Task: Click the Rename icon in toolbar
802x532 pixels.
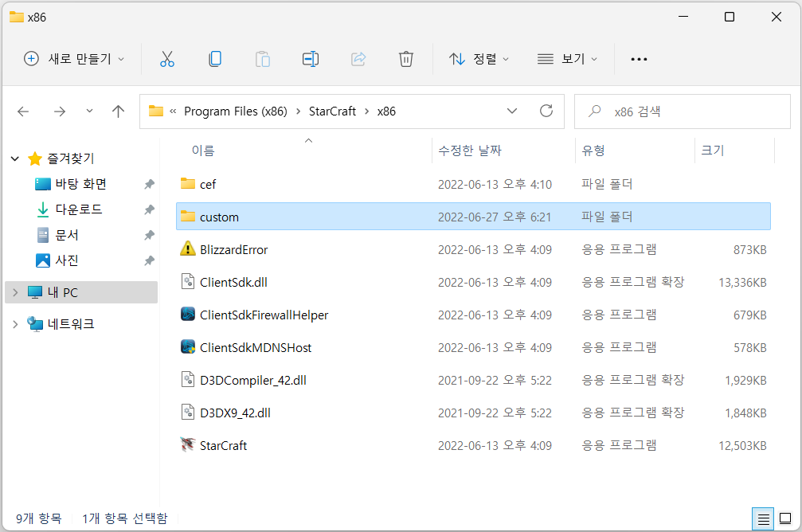Action: click(x=311, y=59)
